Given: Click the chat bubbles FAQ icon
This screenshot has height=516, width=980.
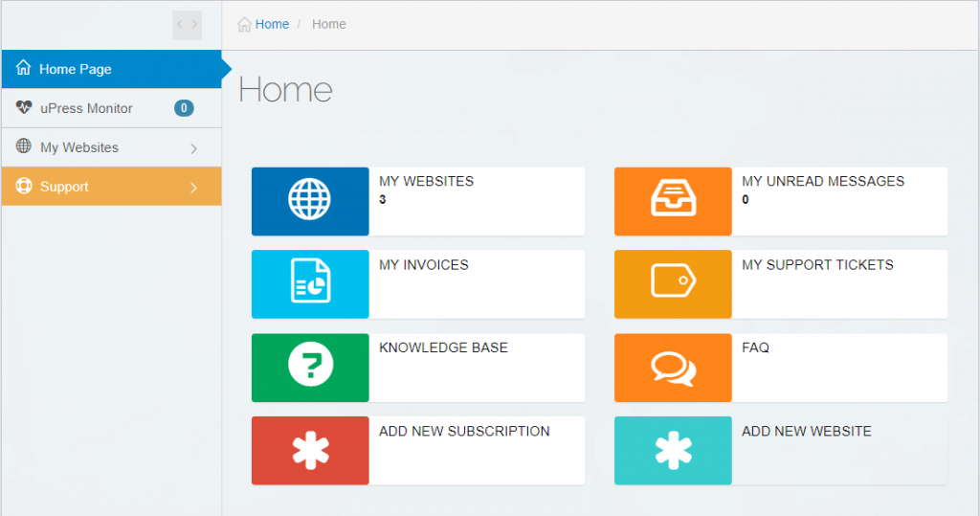Looking at the screenshot, I should (x=673, y=369).
